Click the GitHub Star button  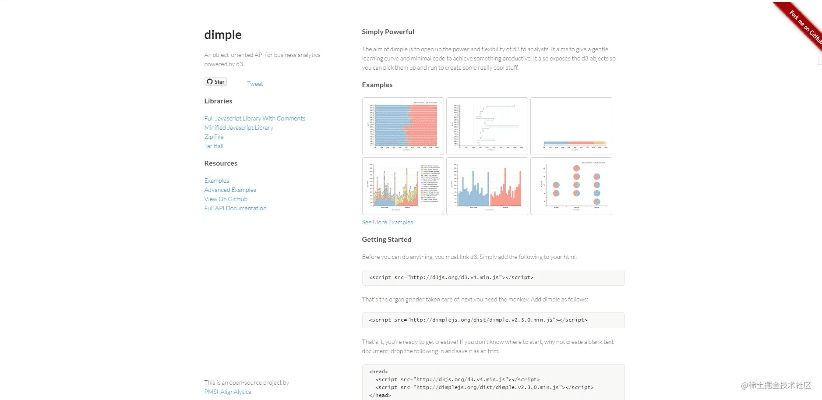point(215,82)
